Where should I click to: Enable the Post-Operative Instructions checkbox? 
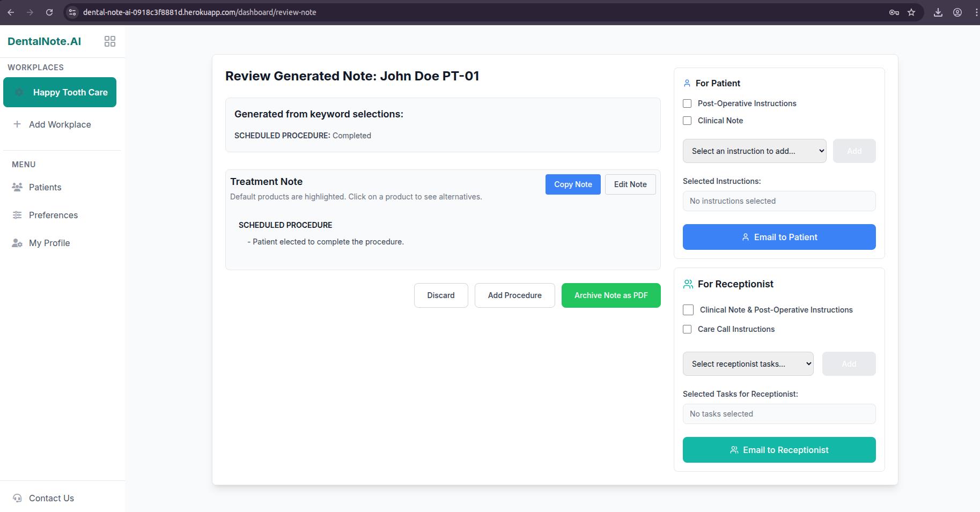click(x=687, y=103)
